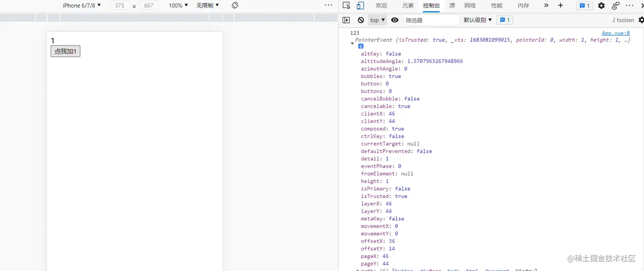
Task: Click the viewport width field 375
Action: [120, 6]
